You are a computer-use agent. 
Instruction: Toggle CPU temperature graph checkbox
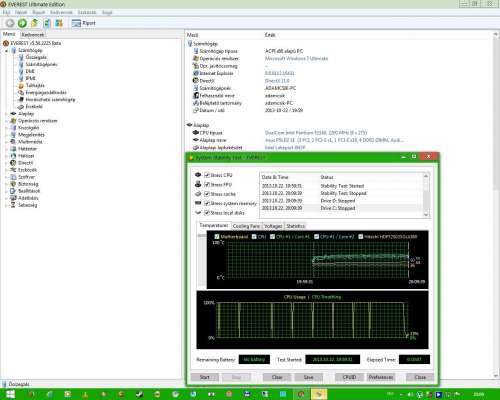(x=254, y=237)
